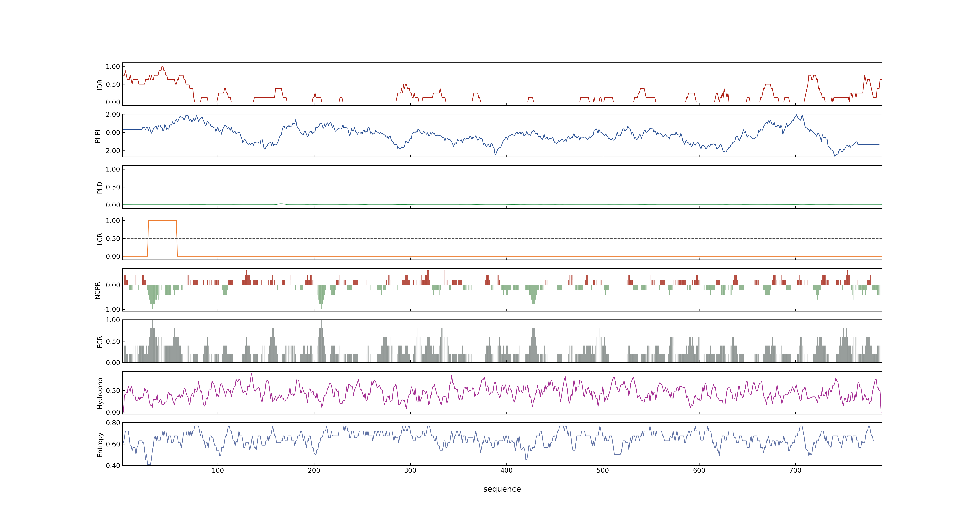Click the 0.50 tick on PLD axis
The height and width of the screenshot is (523, 980).
pyautogui.click(x=113, y=187)
